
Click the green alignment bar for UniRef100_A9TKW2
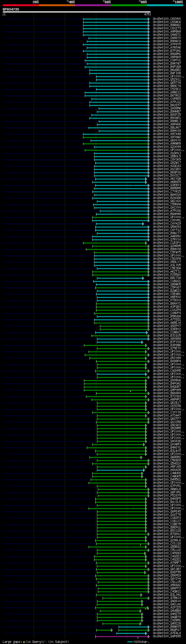[x=116, y=137]
